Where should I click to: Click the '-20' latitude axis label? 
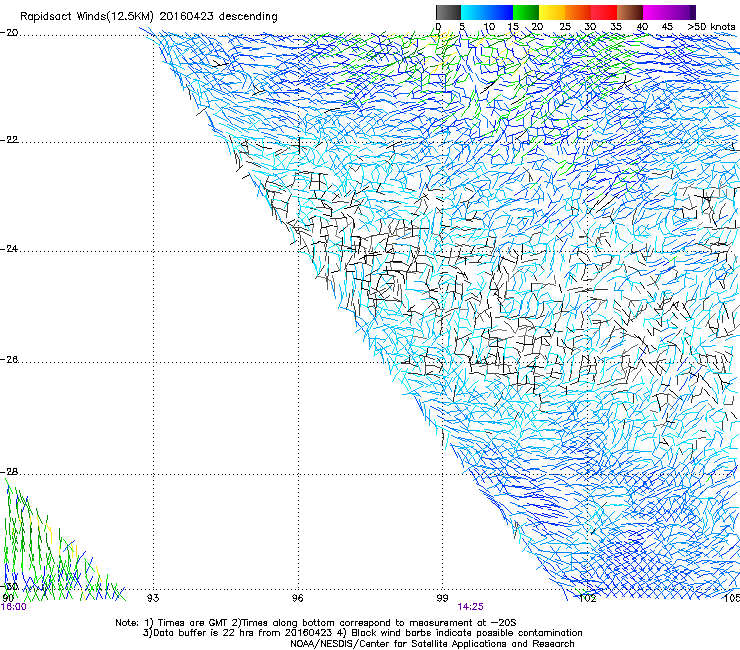point(9,33)
